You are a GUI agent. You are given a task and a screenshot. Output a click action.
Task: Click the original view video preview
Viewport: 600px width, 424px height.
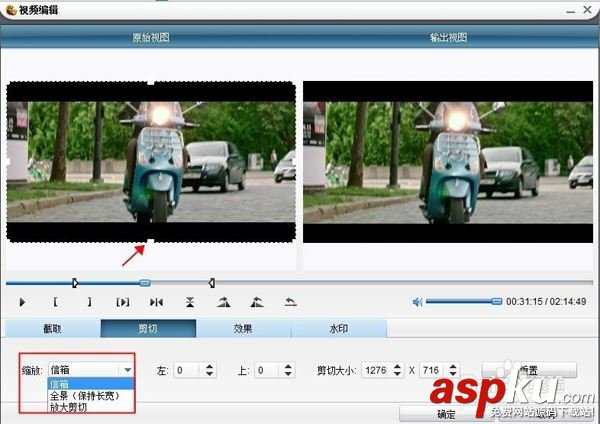(x=151, y=161)
